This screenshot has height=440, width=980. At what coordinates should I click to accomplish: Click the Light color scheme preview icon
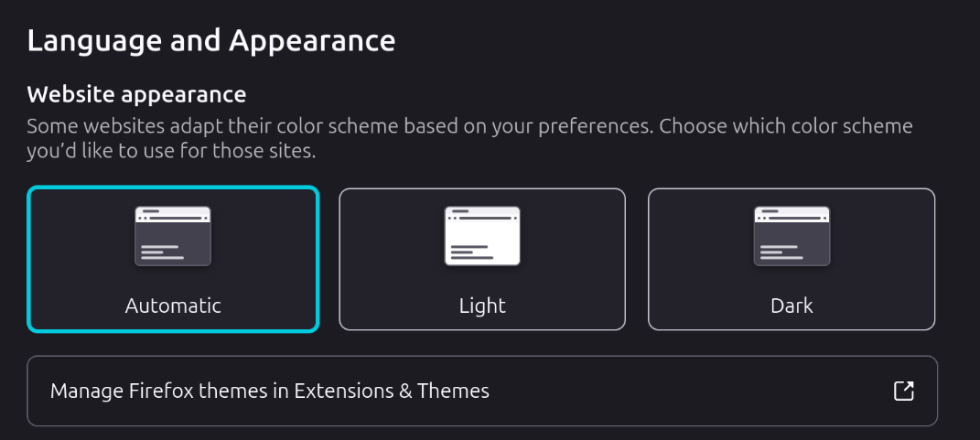[482, 236]
